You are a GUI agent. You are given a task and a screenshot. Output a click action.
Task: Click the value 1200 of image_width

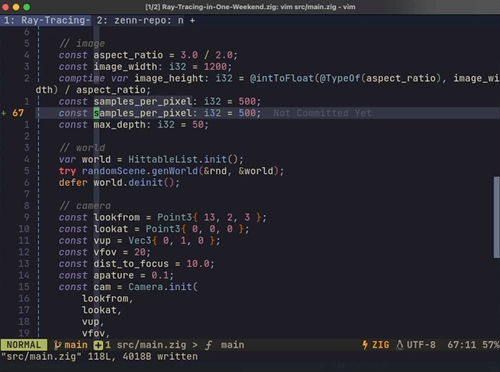pyautogui.click(x=215, y=67)
